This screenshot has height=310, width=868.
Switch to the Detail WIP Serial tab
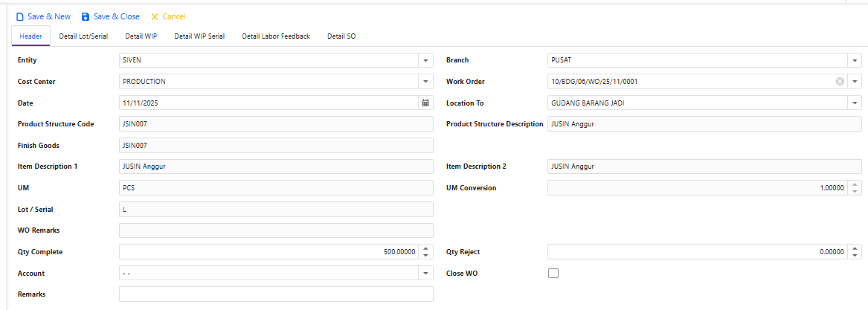tap(199, 36)
